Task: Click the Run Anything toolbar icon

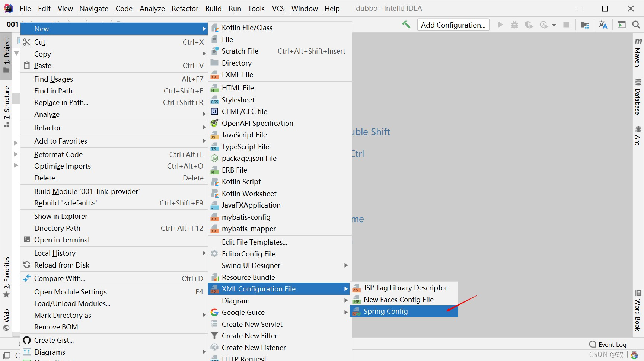Action: click(x=622, y=25)
